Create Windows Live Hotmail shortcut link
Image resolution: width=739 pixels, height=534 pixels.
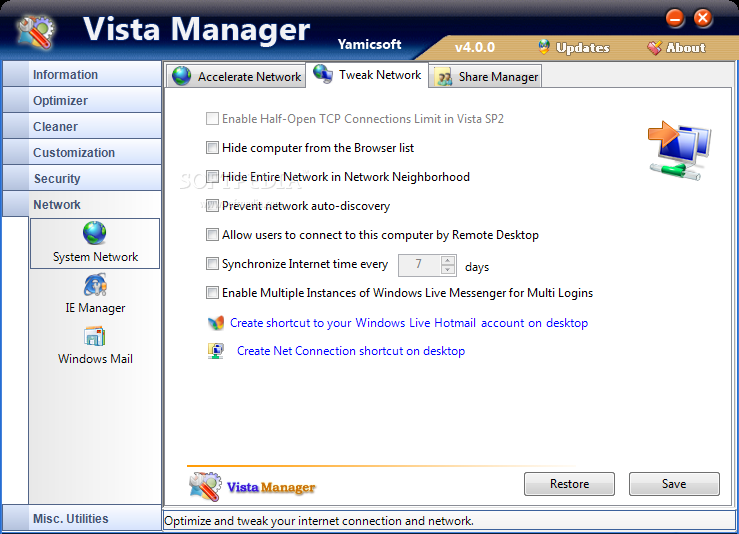tap(409, 323)
